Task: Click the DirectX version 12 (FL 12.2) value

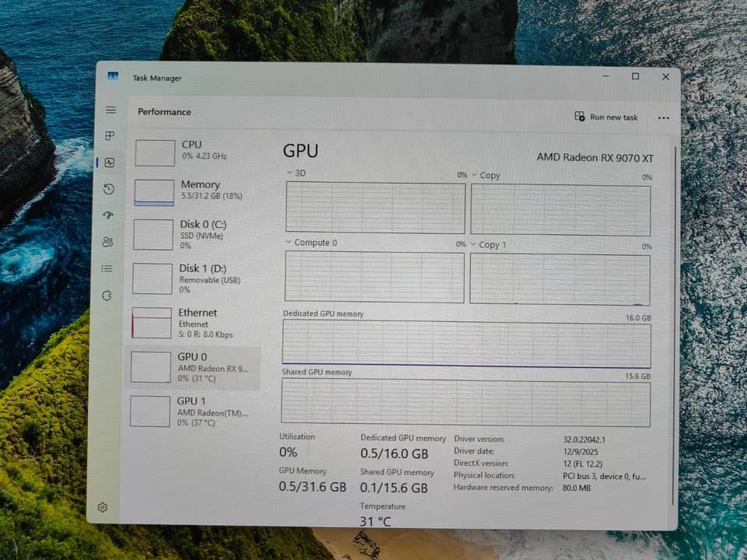Action: (x=582, y=464)
